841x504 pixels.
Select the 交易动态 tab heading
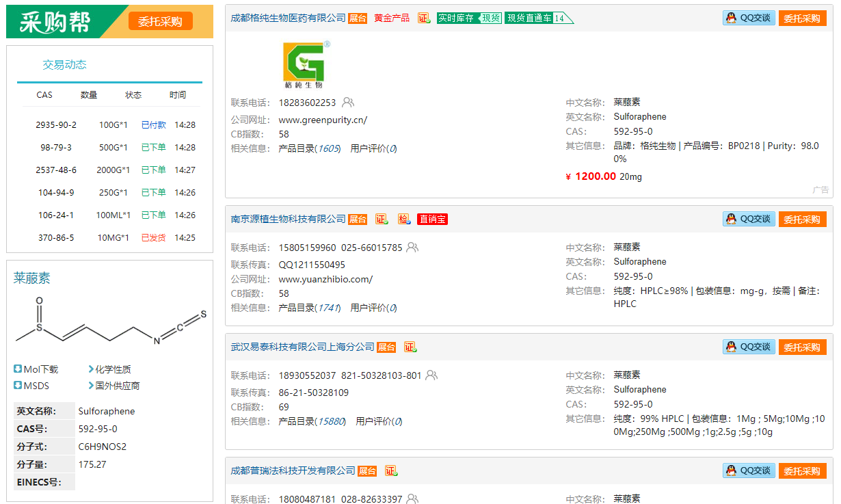click(64, 65)
